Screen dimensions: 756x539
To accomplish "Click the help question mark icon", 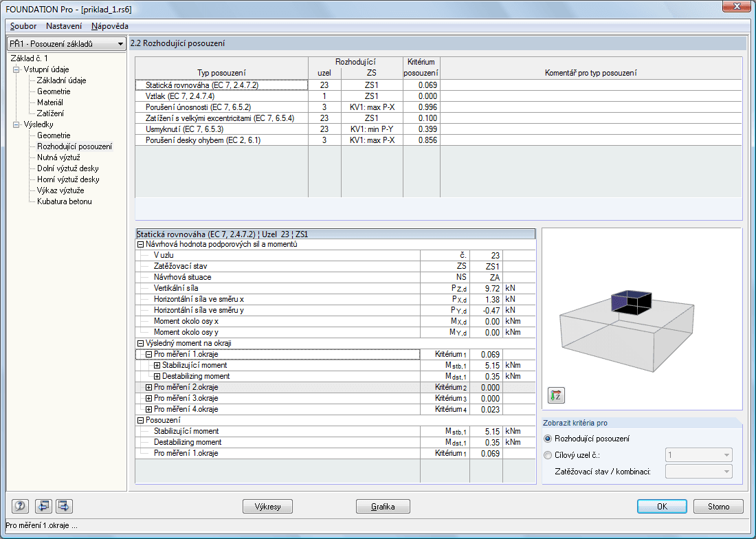I will (x=20, y=506).
